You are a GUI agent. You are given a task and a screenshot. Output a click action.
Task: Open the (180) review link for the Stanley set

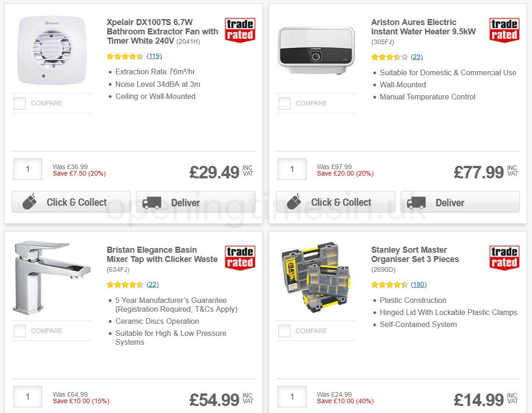click(417, 284)
